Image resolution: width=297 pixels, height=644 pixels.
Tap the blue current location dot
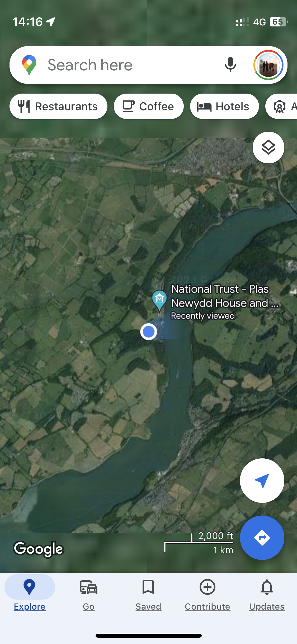click(149, 332)
